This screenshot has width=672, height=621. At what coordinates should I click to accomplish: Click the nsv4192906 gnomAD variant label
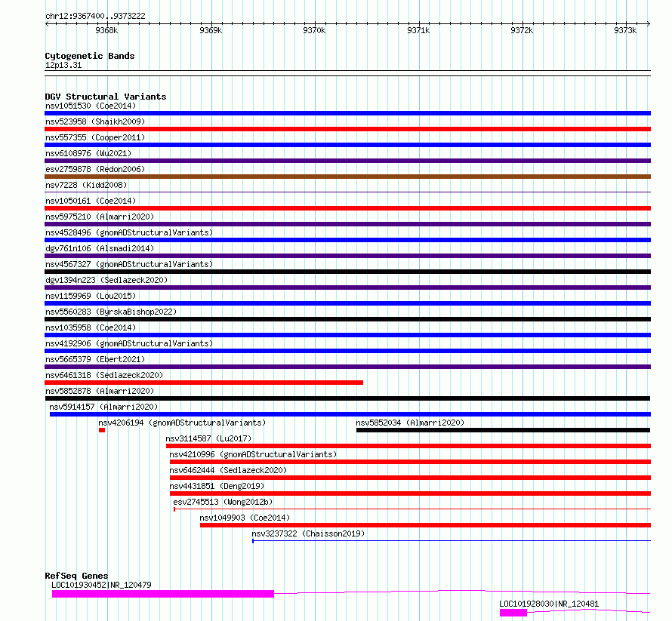click(x=129, y=343)
